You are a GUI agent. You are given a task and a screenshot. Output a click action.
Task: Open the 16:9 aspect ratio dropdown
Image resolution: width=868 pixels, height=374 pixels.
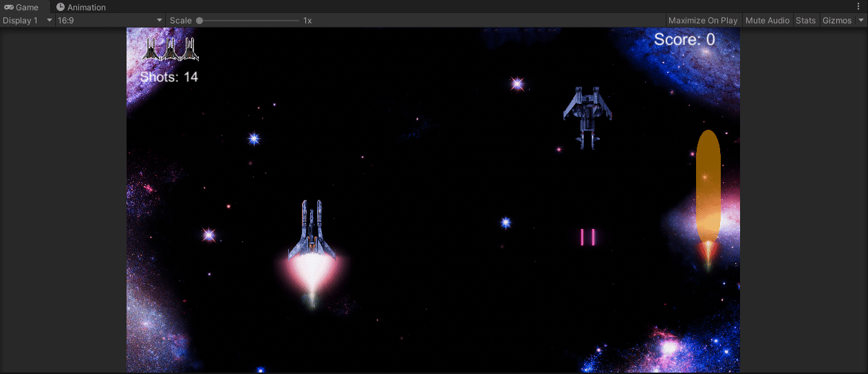(110, 21)
